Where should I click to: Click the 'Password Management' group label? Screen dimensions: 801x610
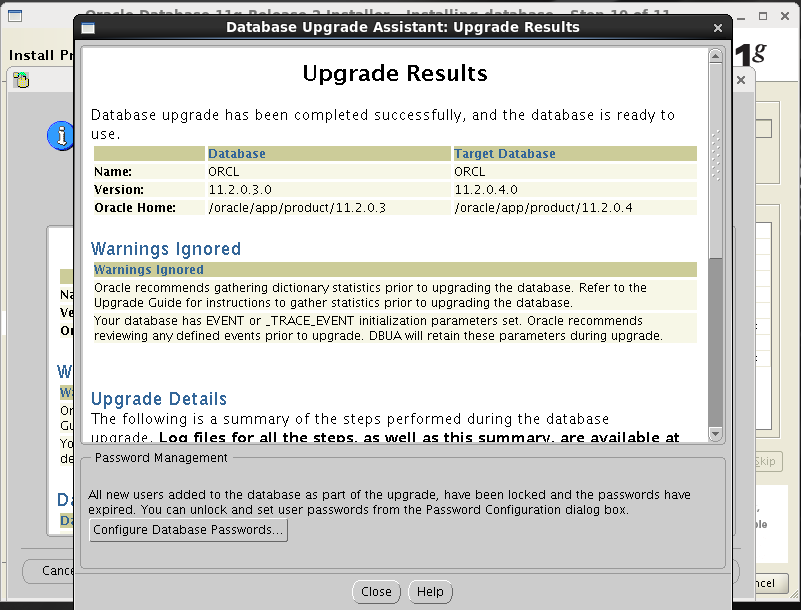(161, 458)
